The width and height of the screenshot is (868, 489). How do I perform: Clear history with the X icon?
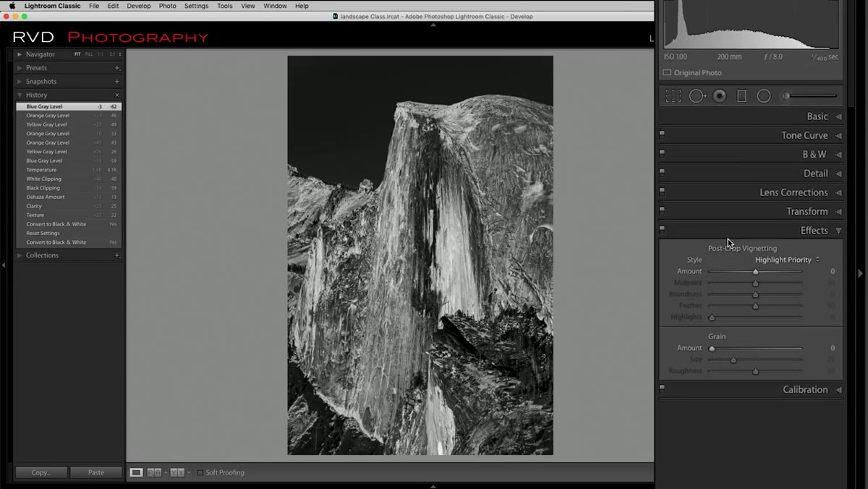coord(117,95)
